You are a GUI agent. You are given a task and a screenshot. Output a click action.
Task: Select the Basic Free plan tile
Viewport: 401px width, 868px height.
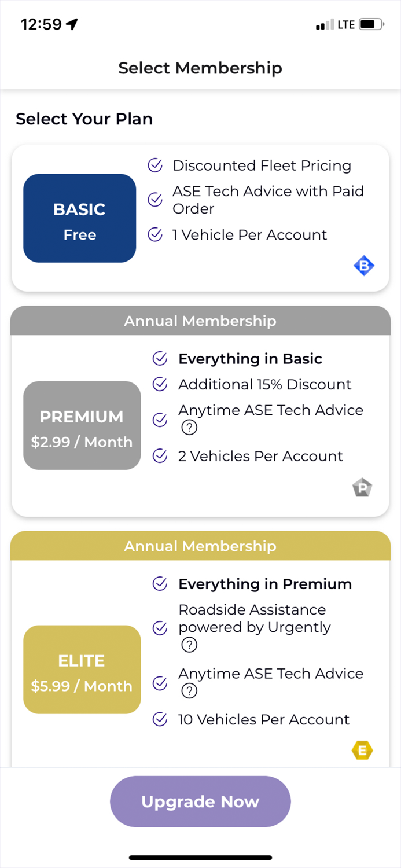[80, 218]
